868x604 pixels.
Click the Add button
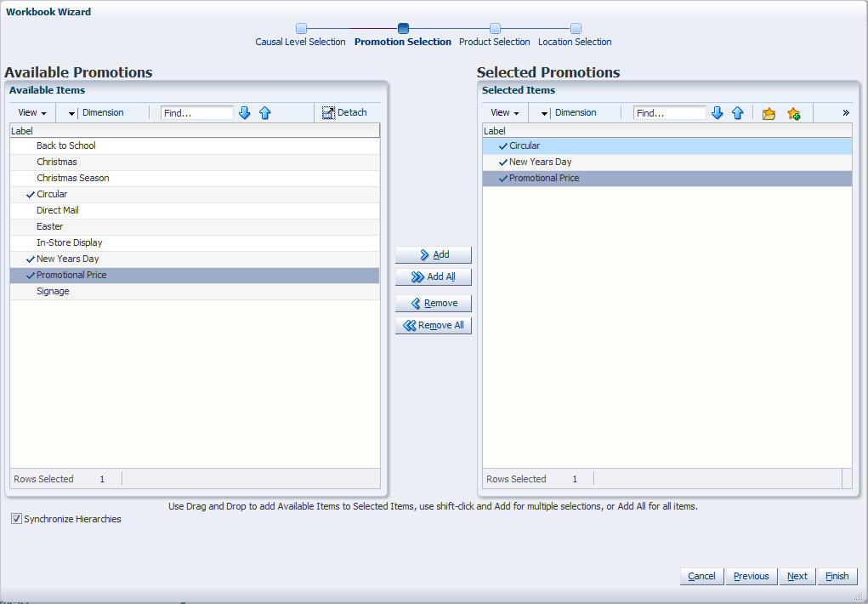[434, 255]
